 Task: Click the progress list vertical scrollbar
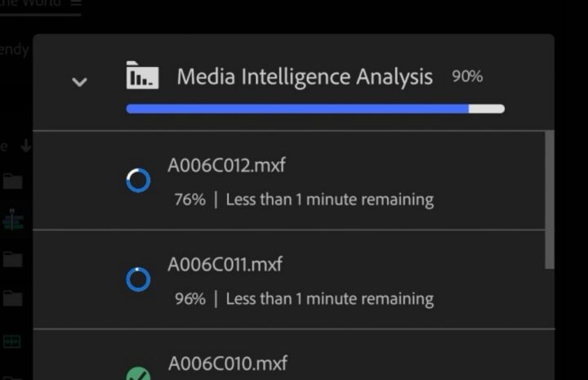[x=550, y=200]
